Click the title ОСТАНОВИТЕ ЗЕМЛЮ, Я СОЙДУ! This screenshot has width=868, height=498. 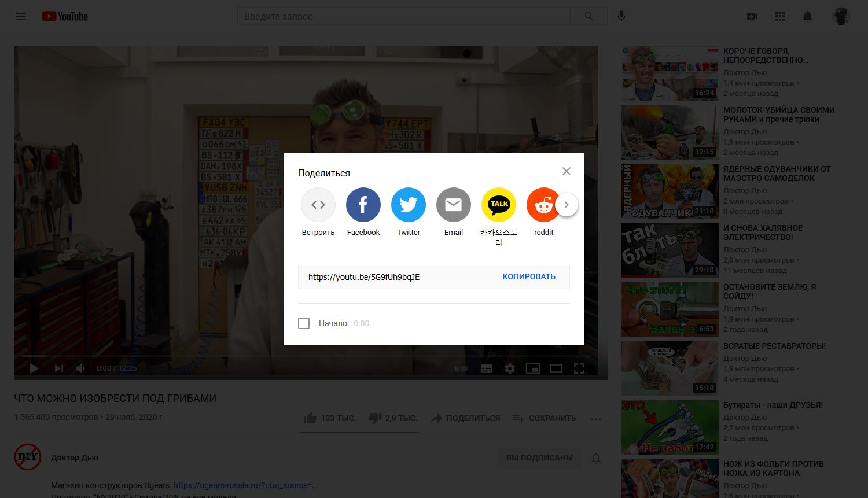pos(770,292)
